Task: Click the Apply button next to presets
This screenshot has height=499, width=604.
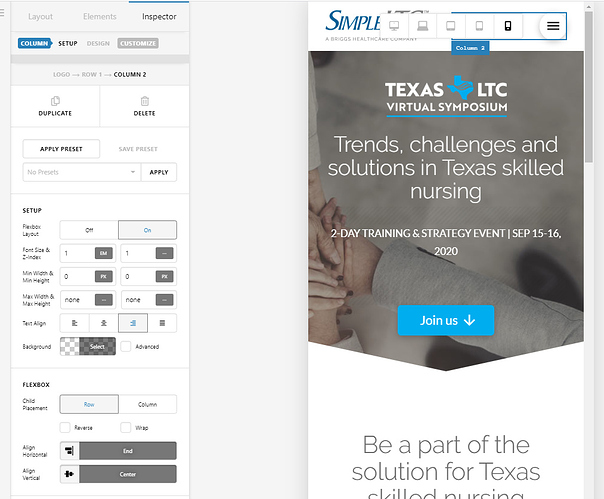Action: coord(159,172)
